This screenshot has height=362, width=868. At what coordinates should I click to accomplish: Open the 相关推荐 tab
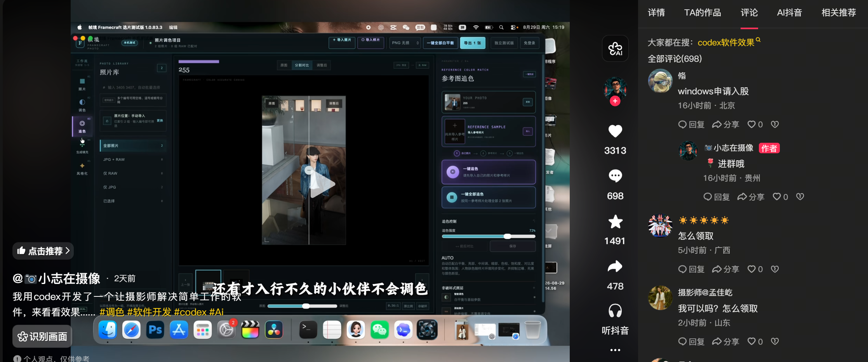pyautogui.click(x=838, y=13)
